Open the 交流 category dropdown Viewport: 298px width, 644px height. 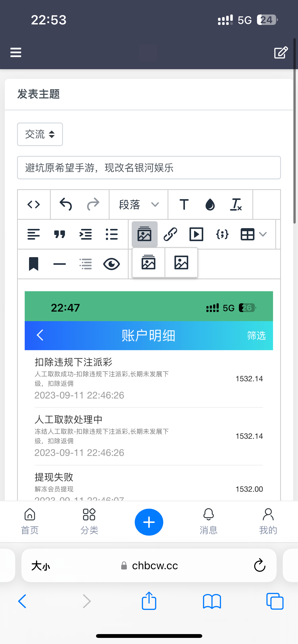(40, 134)
